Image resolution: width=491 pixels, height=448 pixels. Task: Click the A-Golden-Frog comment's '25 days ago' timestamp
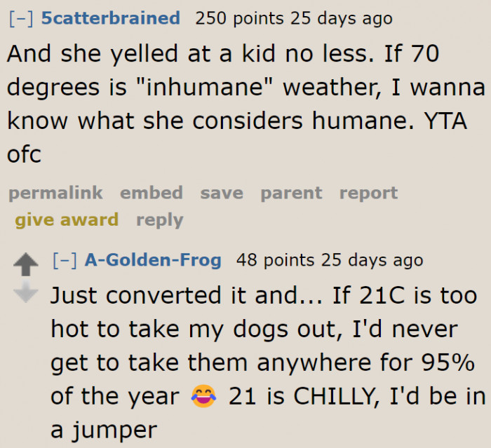coord(372,261)
